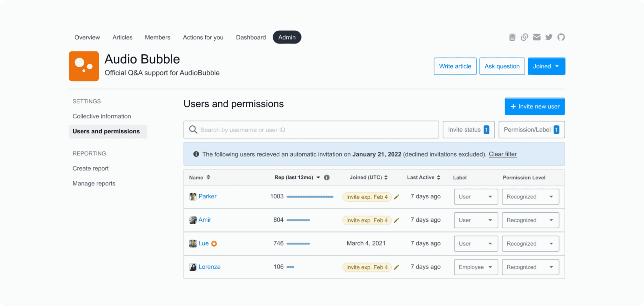The image size is (644, 306).
Task: Click Amir's avatar image
Action: [193, 220]
